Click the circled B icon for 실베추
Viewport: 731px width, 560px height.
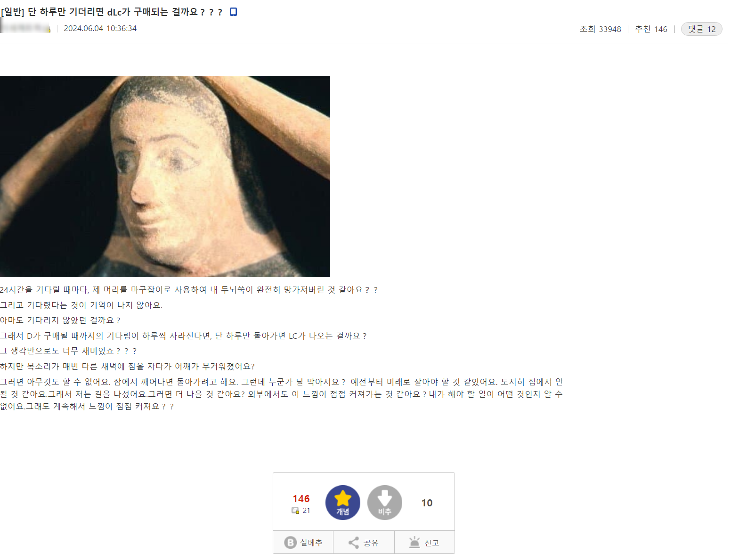click(x=291, y=543)
